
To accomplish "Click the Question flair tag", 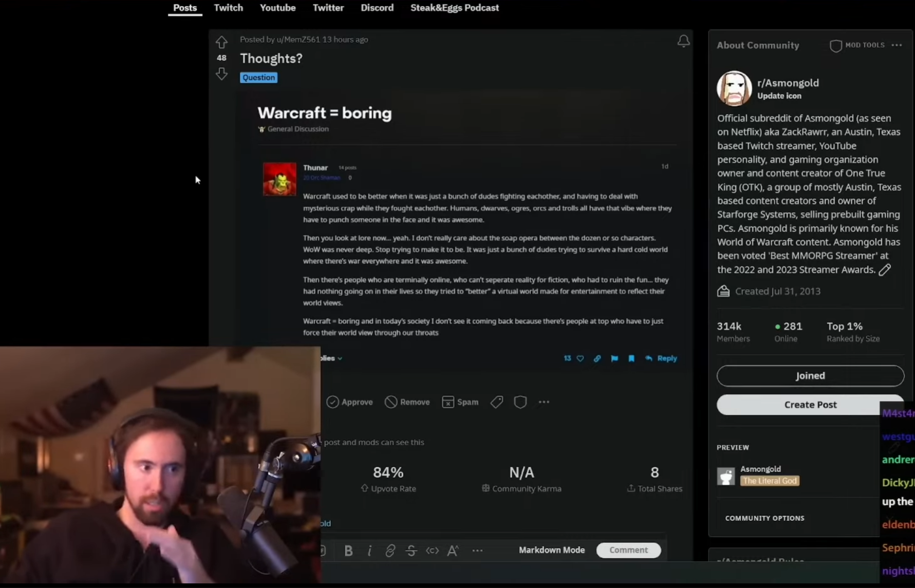I will 258,78.
